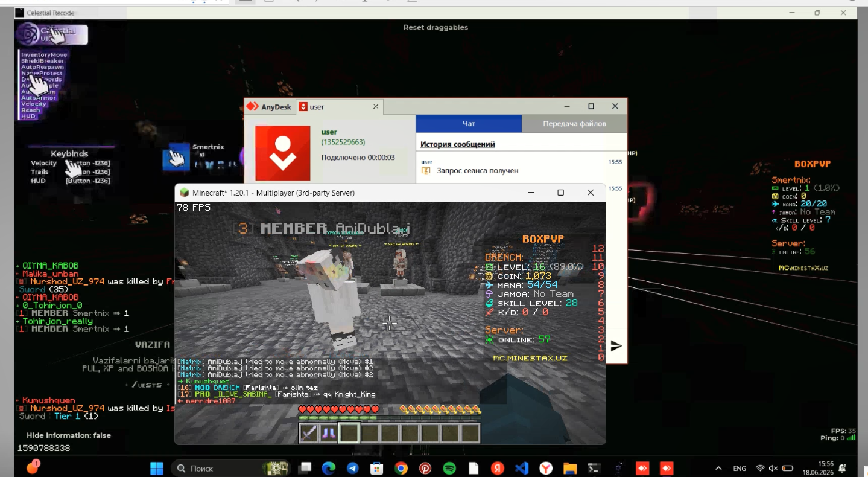
Task: Click 'Запрос сеанса получен' chat message
Action: pos(478,171)
